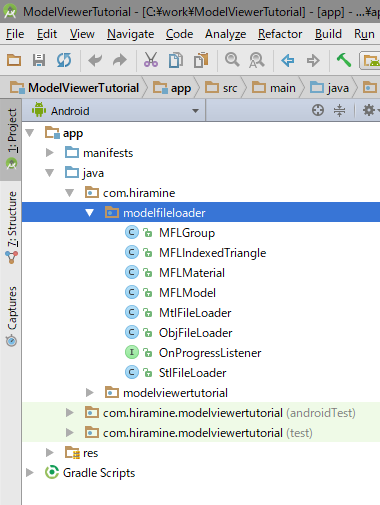The width and height of the screenshot is (380, 505).
Task: Toggle the 1: Project tool window tab
Action: 11,139
